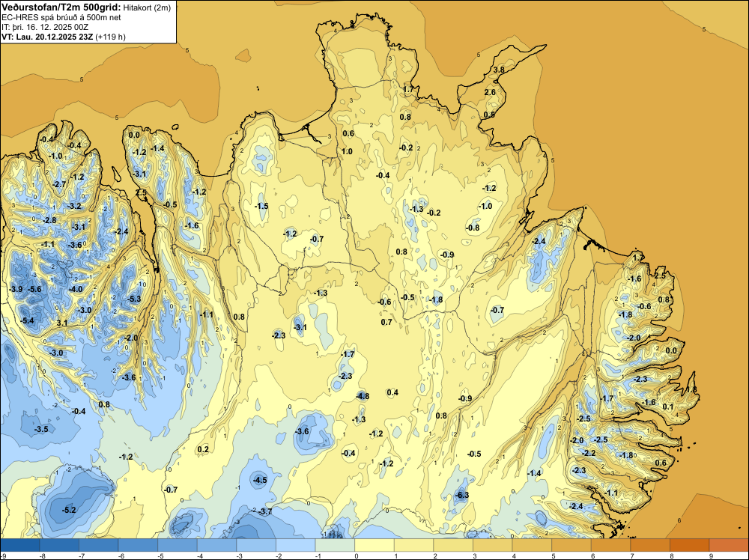749x560 pixels.
Task: Click the temperature value -0.8
Action: click(x=473, y=228)
